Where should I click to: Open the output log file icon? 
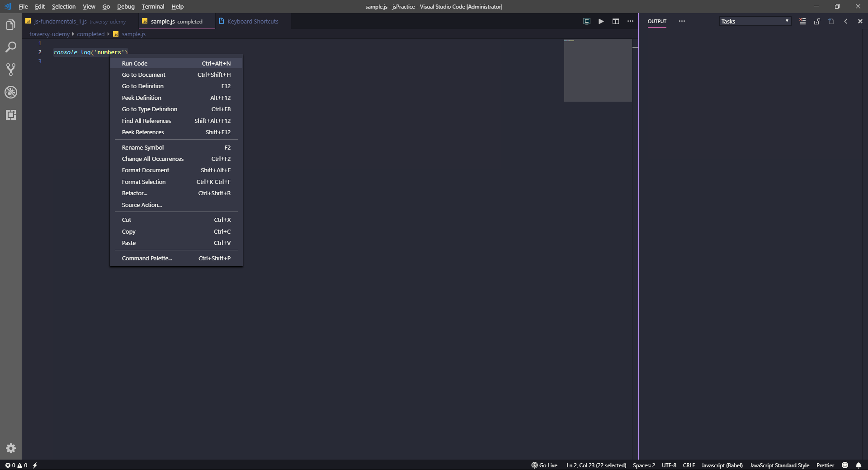(831, 21)
